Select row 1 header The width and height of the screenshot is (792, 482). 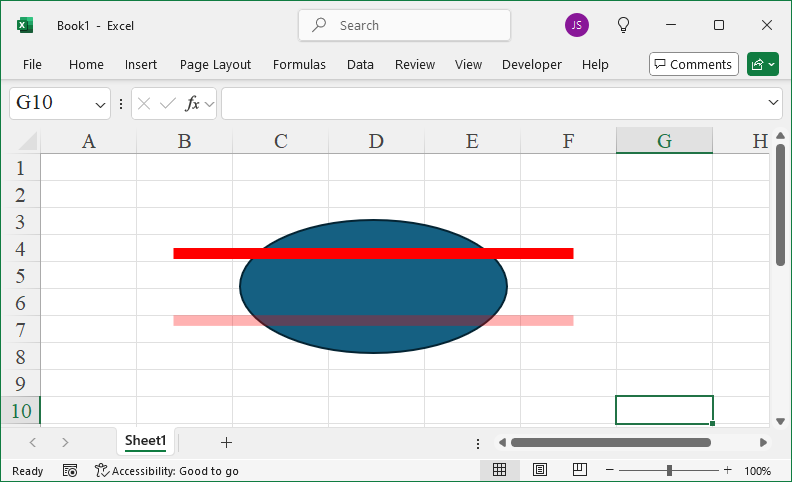click(x=20, y=168)
